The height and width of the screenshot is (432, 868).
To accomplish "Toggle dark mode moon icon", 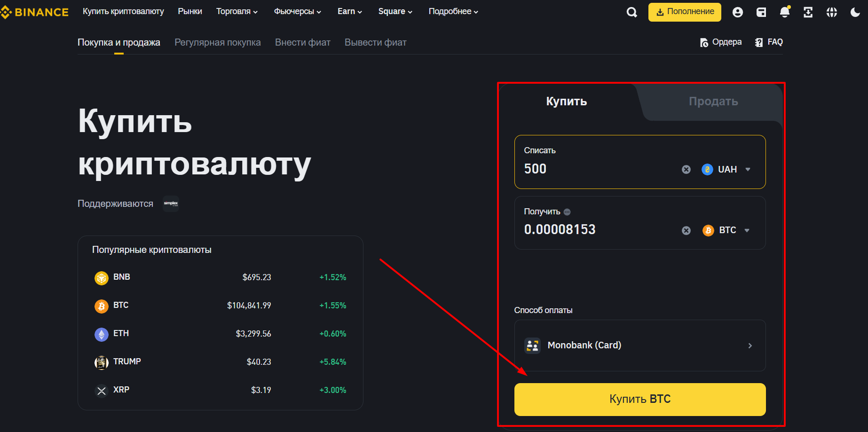I will (x=855, y=12).
